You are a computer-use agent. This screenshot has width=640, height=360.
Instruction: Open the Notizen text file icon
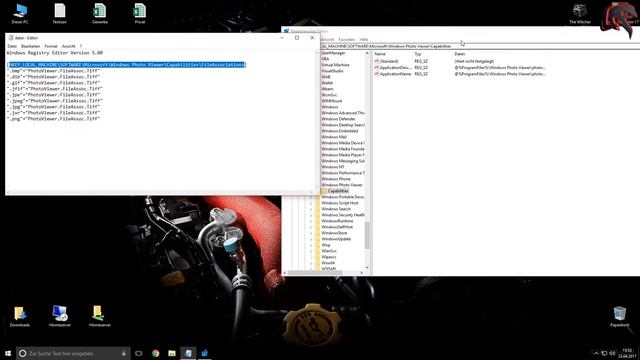click(x=60, y=13)
